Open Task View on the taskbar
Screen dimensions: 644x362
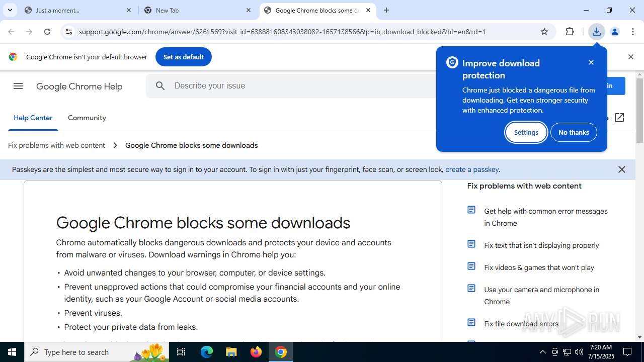[181, 352]
